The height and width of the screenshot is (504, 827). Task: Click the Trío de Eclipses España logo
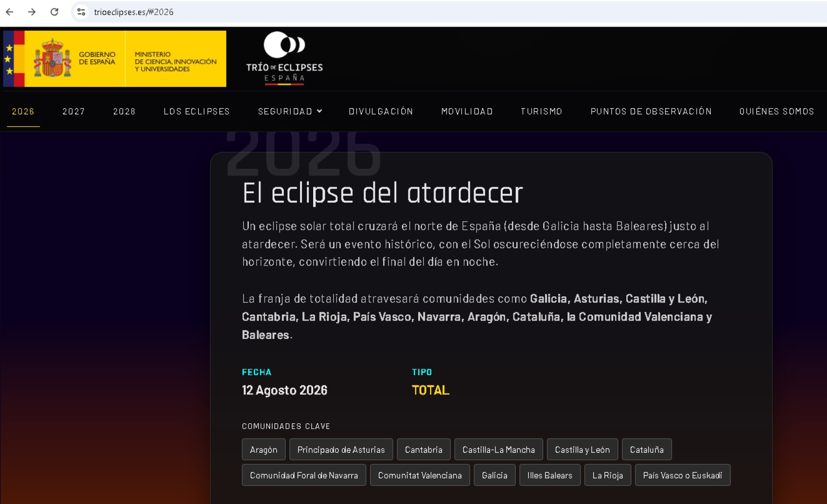tap(284, 58)
